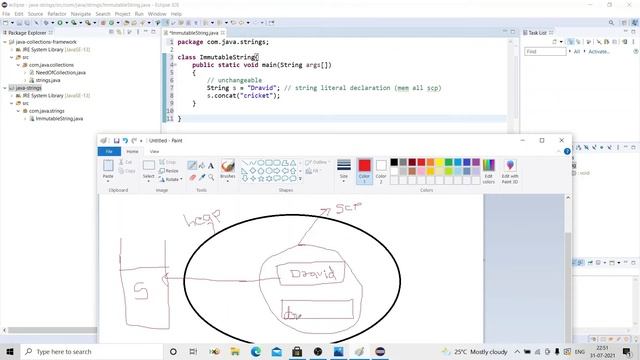Open Paint File tab

(x=109, y=151)
